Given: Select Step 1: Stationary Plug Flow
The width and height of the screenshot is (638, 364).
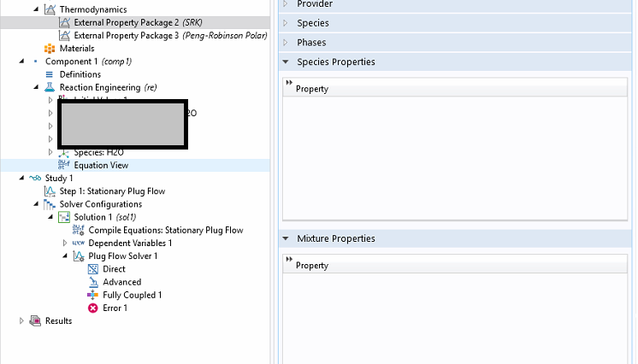Looking at the screenshot, I should (x=112, y=191).
